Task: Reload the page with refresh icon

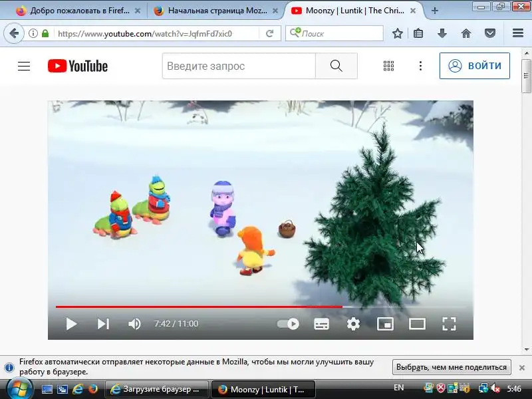Action: tap(270, 33)
